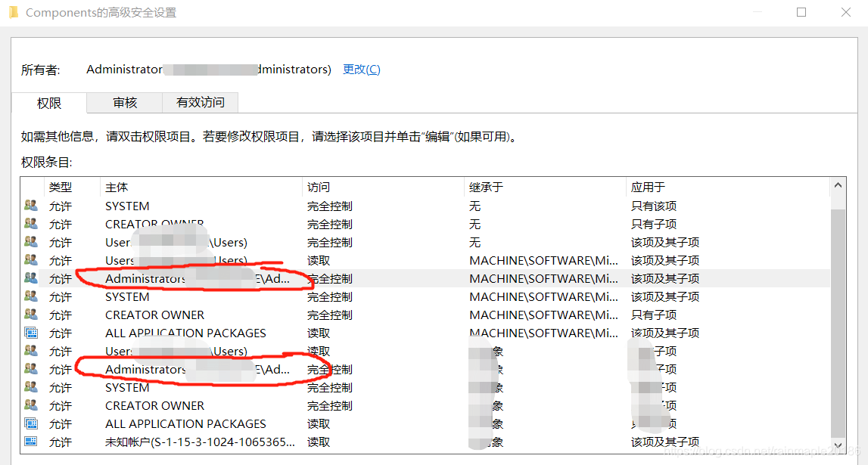The height and width of the screenshot is (465, 868).
Task: Click the package icon beside 未知帐户(S-1-15-3-1024-1065365...
Action: [x=31, y=442]
